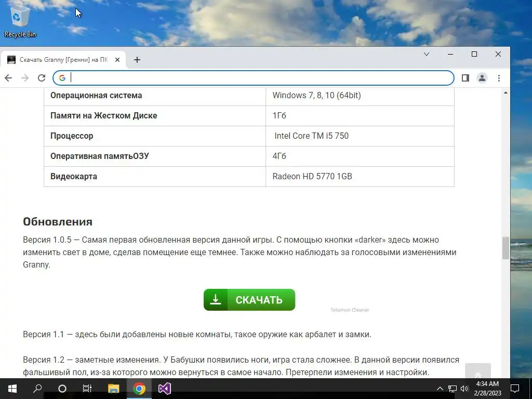
Task: Open the taskbar search magnifier
Action: coord(37,389)
